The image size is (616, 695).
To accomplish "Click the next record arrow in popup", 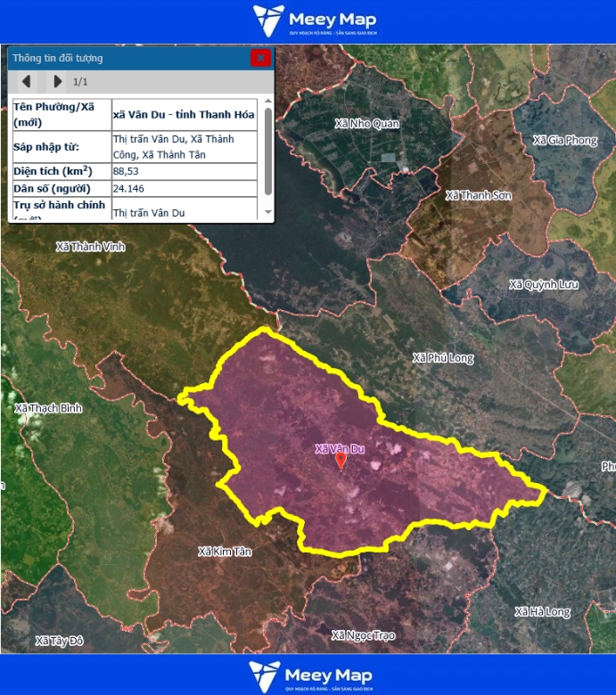I will pos(57,82).
